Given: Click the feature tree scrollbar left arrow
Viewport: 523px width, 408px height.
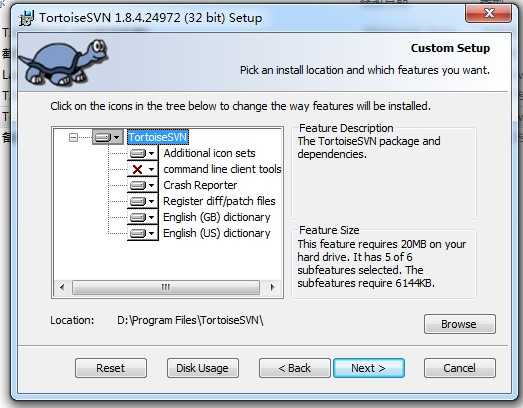Looking at the screenshot, I should tap(62, 287).
